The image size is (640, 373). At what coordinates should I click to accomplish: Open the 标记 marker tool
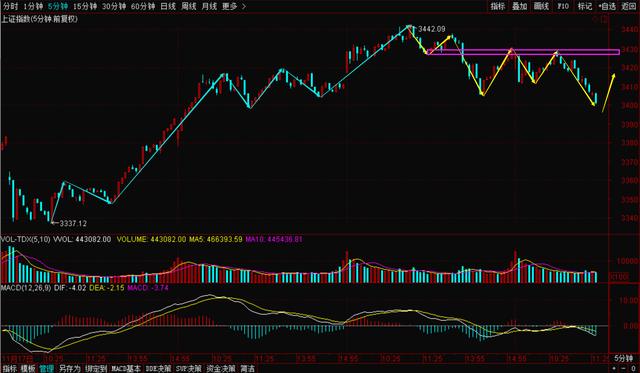pos(584,6)
